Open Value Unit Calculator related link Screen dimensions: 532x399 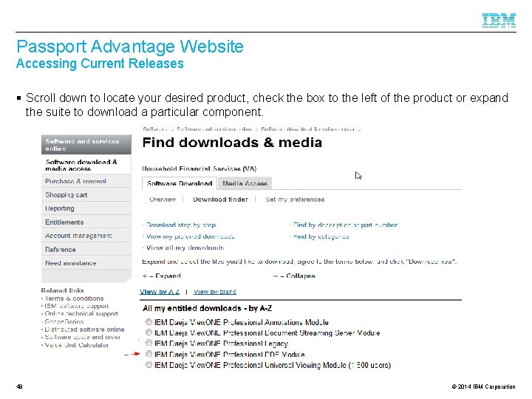76,345
